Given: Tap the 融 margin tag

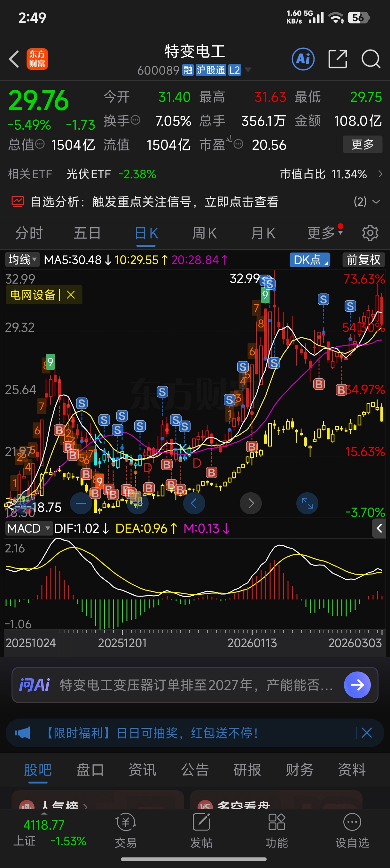Looking at the screenshot, I should click(188, 70).
